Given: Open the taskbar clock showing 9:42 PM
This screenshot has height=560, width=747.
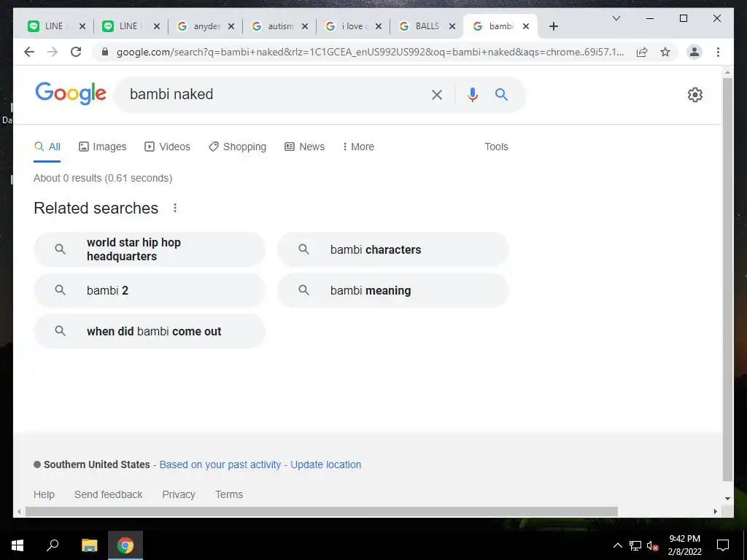Looking at the screenshot, I should [684, 545].
